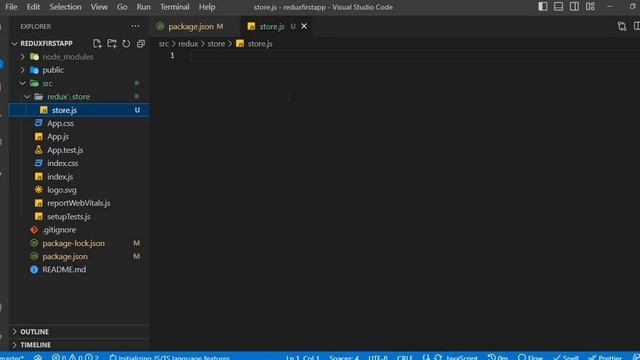This screenshot has width=640, height=360.
Task: Click the src breadcrumb segment
Action: tap(163, 44)
